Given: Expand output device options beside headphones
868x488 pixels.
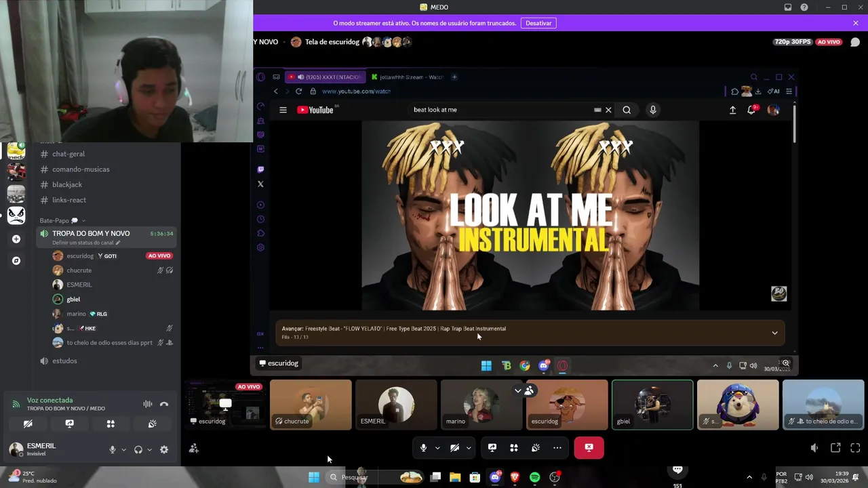Looking at the screenshot, I should 149,449.
